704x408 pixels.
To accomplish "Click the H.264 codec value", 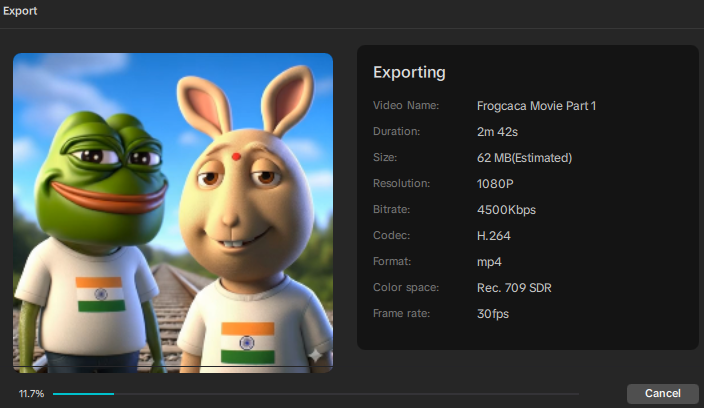I will (494, 236).
